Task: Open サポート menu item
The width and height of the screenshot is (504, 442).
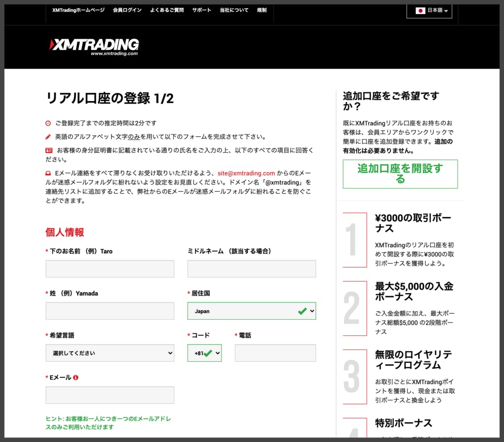Action: click(201, 10)
